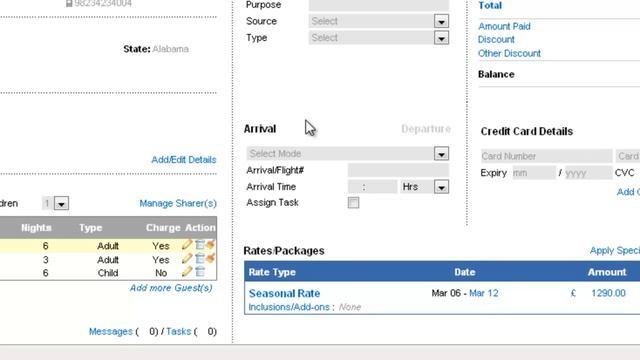Delete the Child guest row

pos(200,271)
